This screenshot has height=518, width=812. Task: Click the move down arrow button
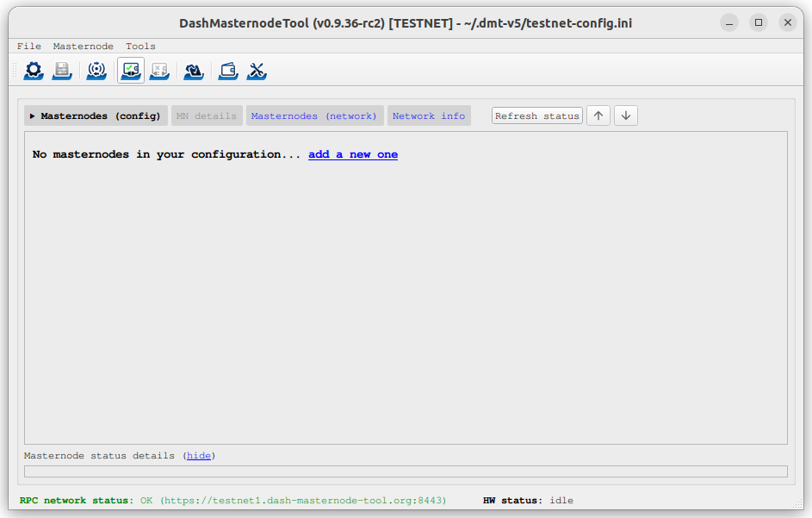(626, 115)
